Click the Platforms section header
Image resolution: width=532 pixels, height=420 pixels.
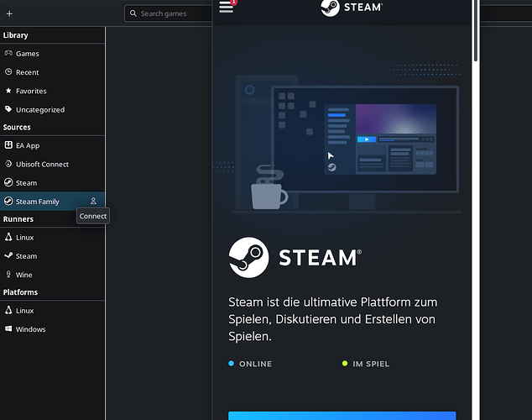point(20,292)
